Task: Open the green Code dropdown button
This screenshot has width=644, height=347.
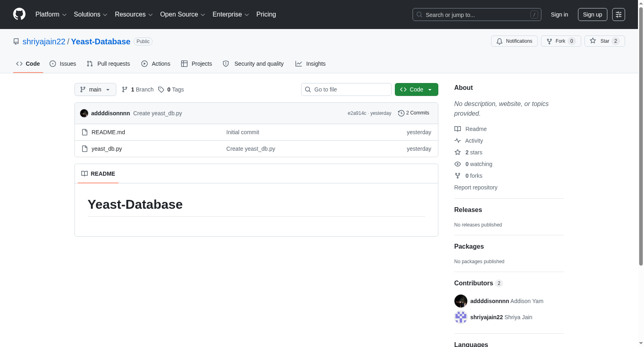Action: click(x=417, y=89)
